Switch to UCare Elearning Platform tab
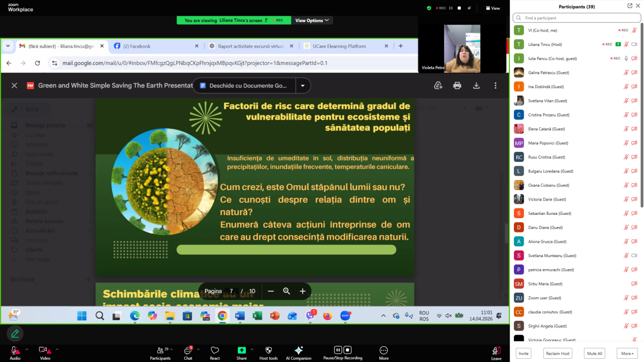The width and height of the screenshot is (644, 362). [344, 46]
